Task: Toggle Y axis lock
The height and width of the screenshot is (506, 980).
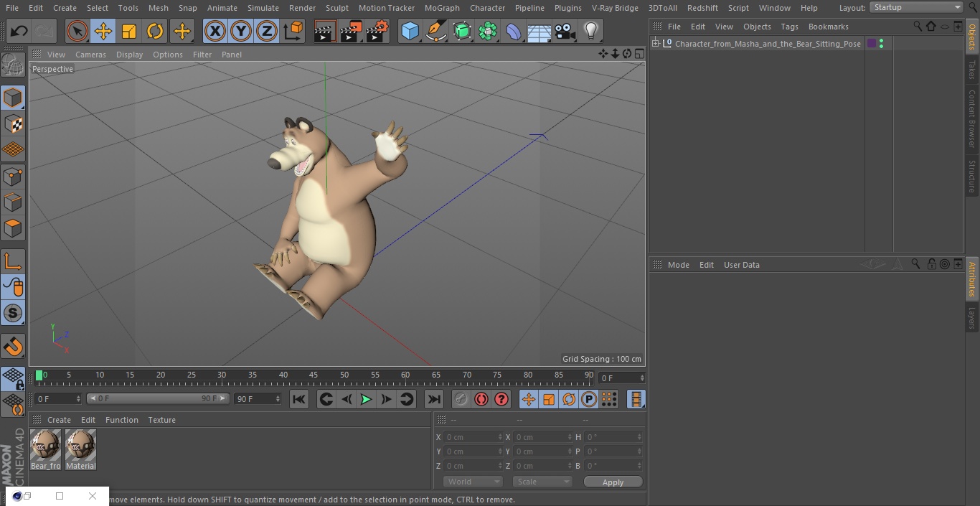Action: click(241, 31)
